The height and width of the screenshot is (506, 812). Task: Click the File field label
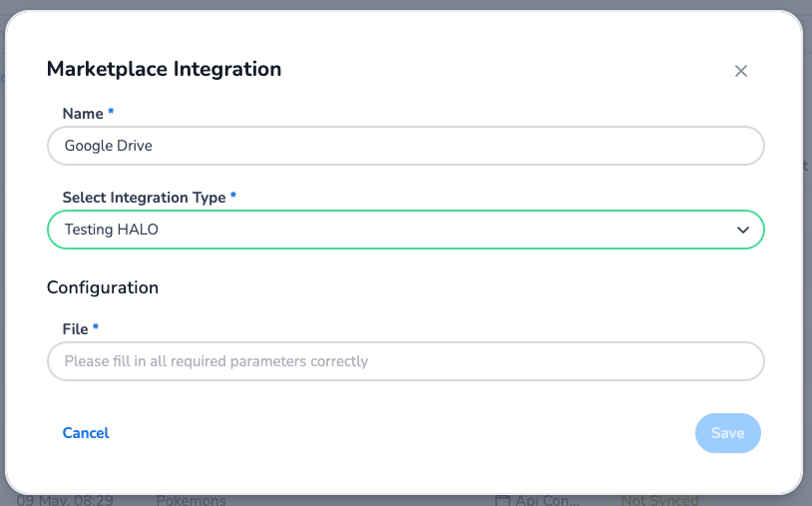coord(75,328)
